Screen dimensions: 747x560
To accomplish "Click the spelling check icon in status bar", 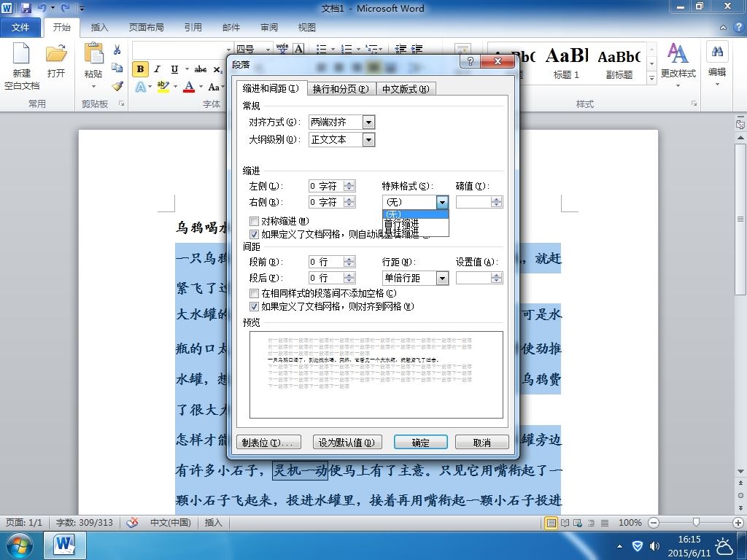I will tap(133, 523).
